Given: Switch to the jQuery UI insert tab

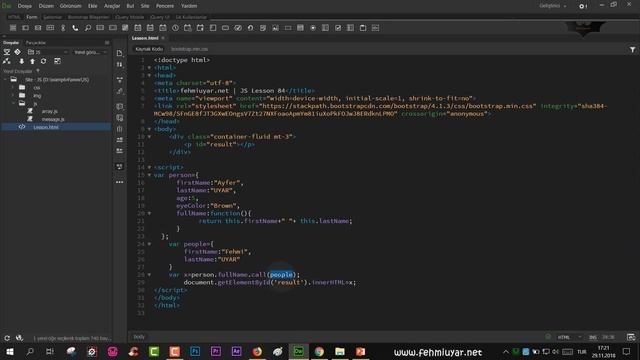Looking at the screenshot, I should 160,17.
